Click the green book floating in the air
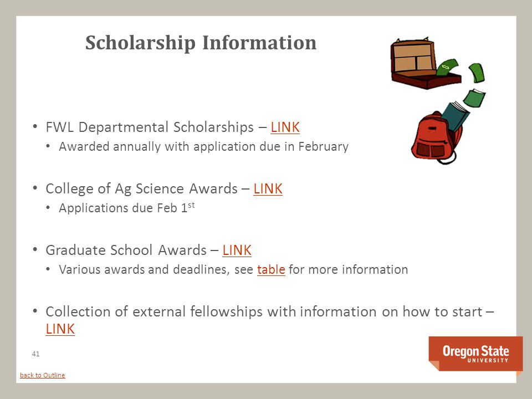 click(474, 99)
